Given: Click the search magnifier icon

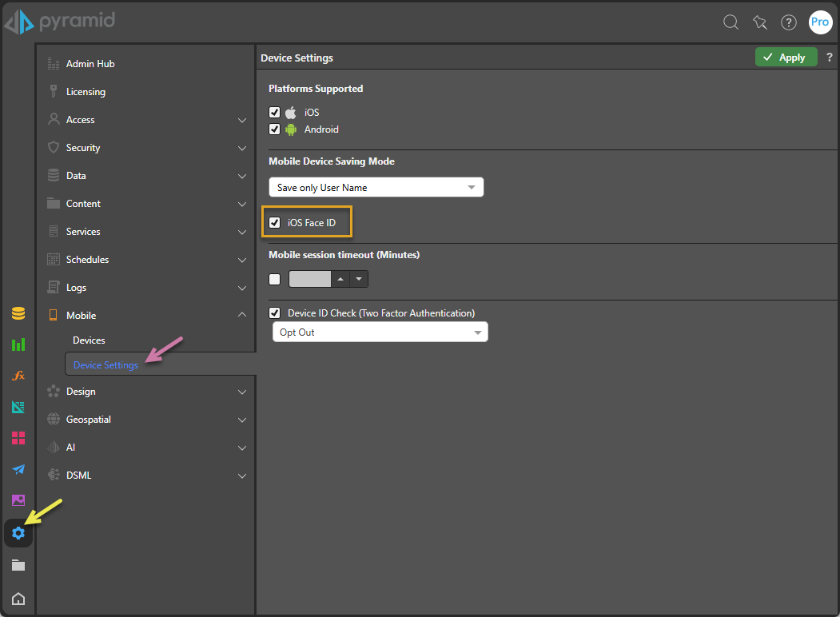Looking at the screenshot, I should (x=731, y=22).
